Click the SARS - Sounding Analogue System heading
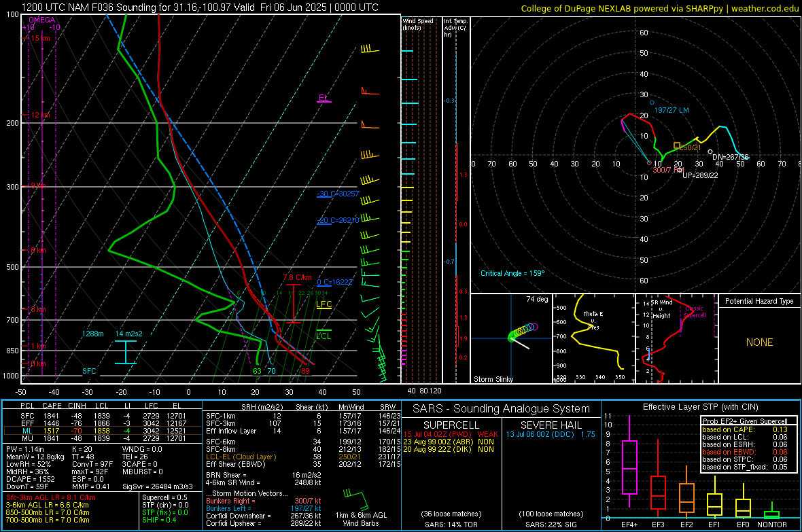This screenshot has height=532, width=802. 501,409
